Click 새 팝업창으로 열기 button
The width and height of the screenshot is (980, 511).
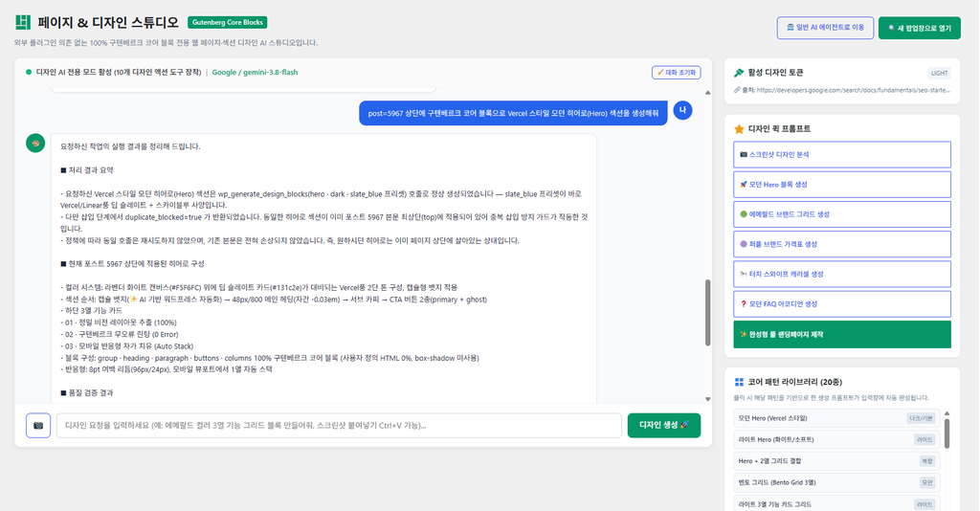click(x=920, y=28)
